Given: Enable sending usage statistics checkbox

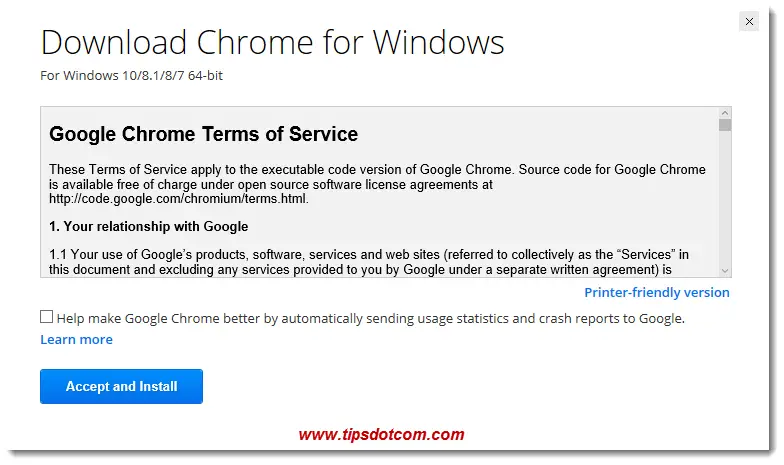Looking at the screenshot, I should pyautogui.click(x=46, y=316).
